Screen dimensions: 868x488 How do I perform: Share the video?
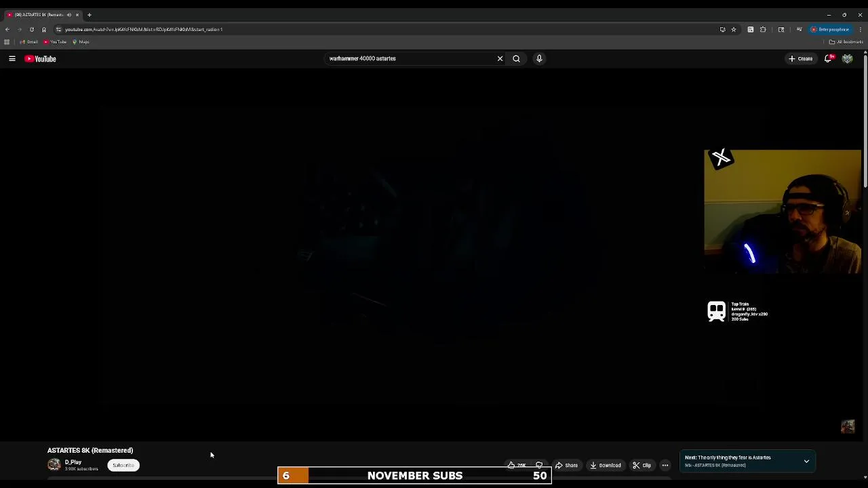click(566, 466)
